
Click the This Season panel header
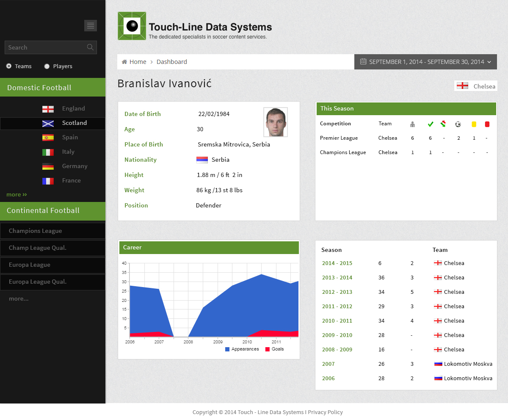[406, 109]
